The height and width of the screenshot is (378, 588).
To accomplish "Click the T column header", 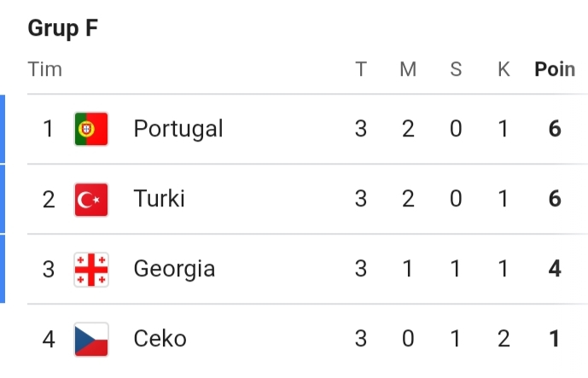I will (x=361, y=69).
